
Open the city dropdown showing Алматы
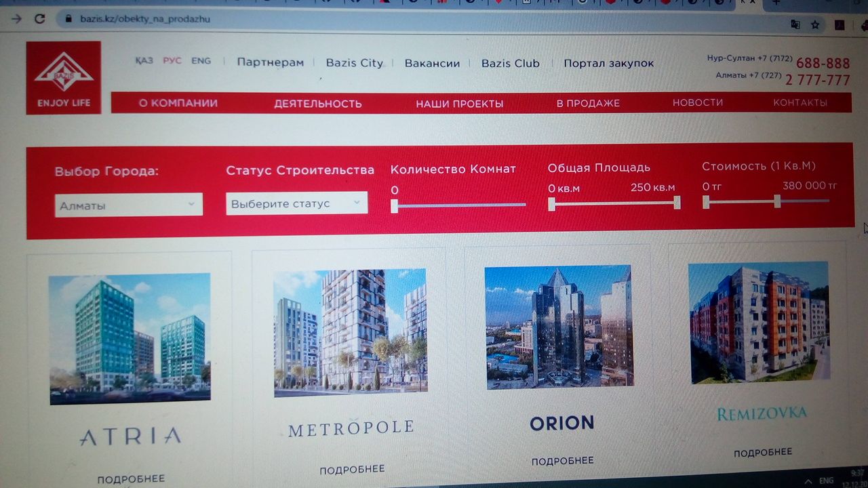[128, 205]
